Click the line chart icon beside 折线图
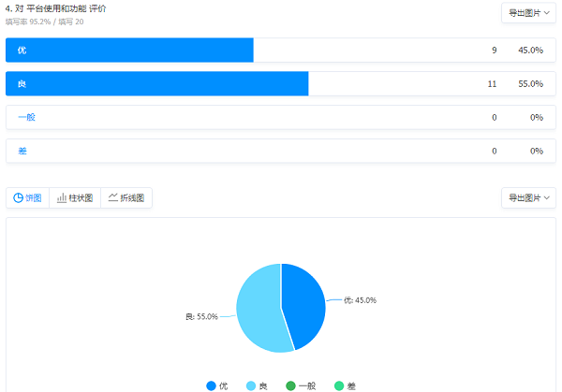This screenshot has height=392, width=562. 112,197
